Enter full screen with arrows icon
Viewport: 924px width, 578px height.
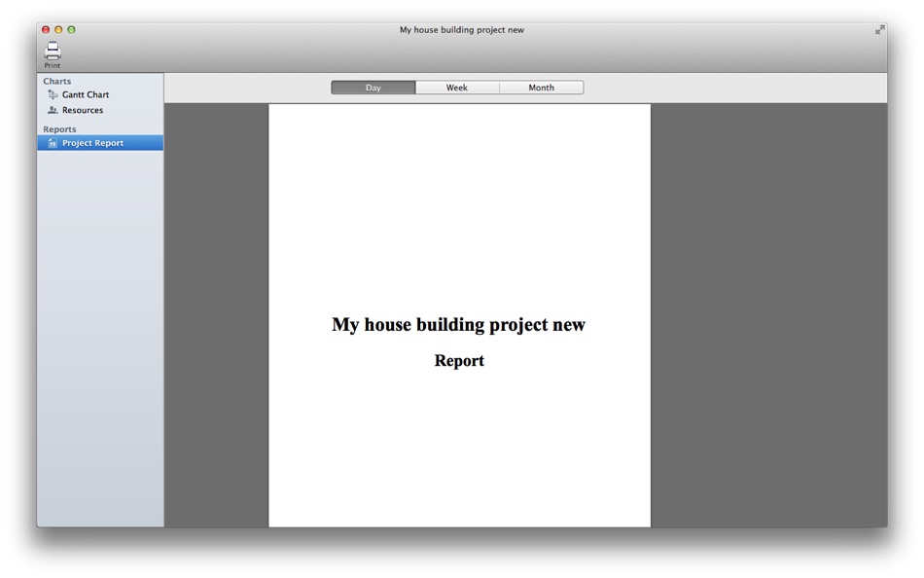879,29
